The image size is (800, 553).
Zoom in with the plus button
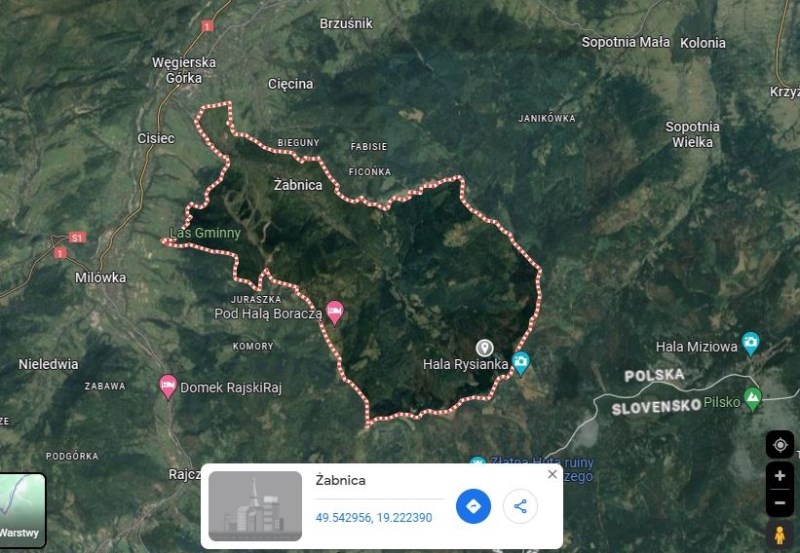780,476
